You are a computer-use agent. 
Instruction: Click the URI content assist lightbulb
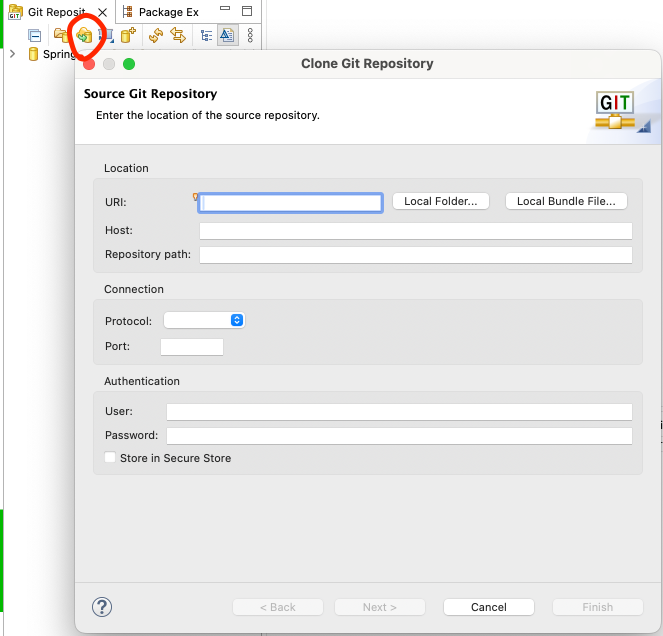coord(195,197)
